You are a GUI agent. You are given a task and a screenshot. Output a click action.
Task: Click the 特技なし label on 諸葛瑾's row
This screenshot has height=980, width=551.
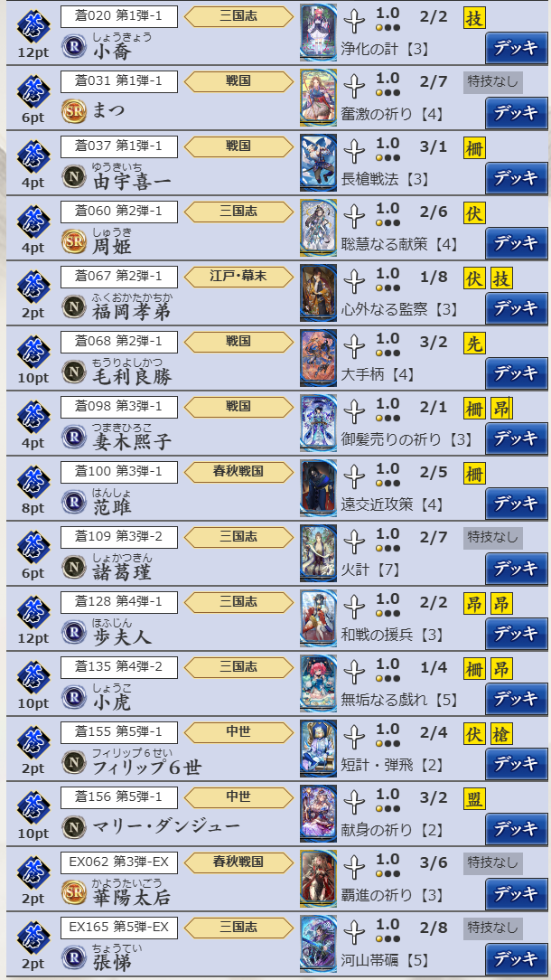[493, 538]
